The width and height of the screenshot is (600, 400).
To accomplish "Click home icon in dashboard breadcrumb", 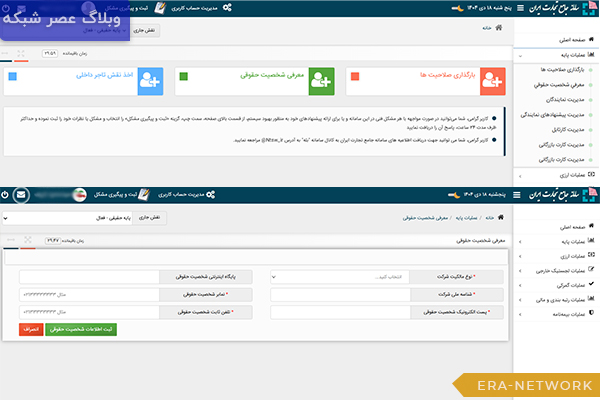I will [499, 28].
